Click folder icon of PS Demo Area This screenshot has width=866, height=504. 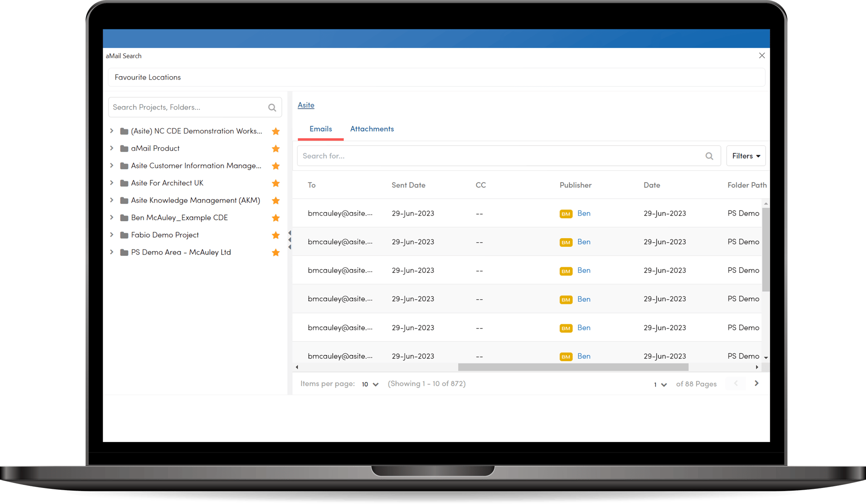click(x=124, y=252)
